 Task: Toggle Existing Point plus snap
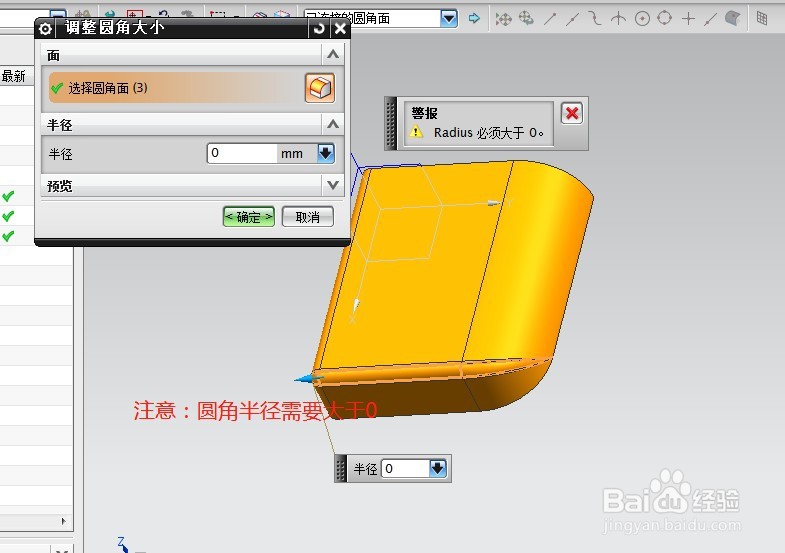[x=688, y=19]
